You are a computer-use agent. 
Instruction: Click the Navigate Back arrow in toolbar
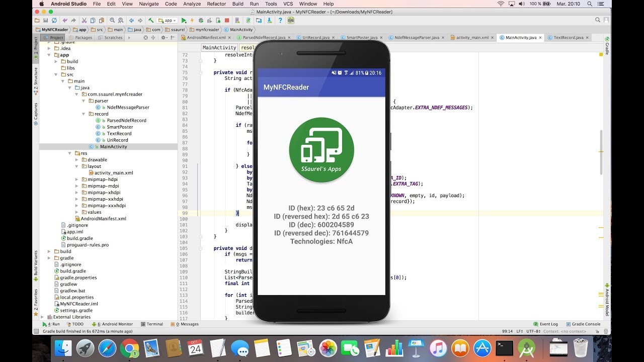click(x=132, y=21)
